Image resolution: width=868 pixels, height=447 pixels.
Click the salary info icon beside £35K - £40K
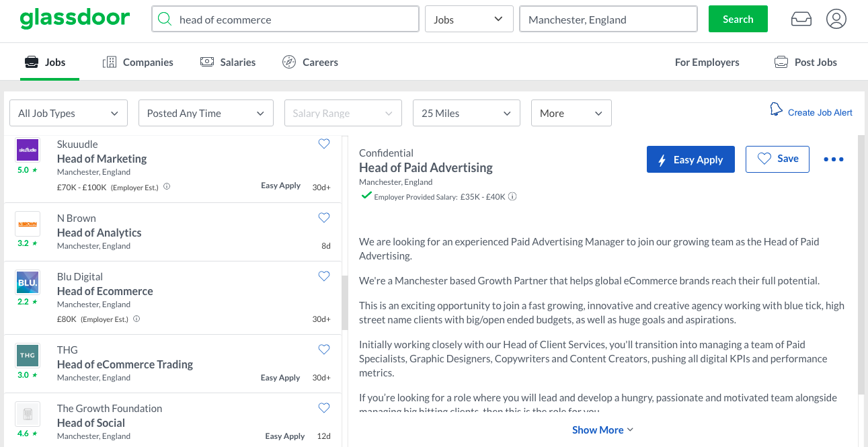[x=512, y=197]
